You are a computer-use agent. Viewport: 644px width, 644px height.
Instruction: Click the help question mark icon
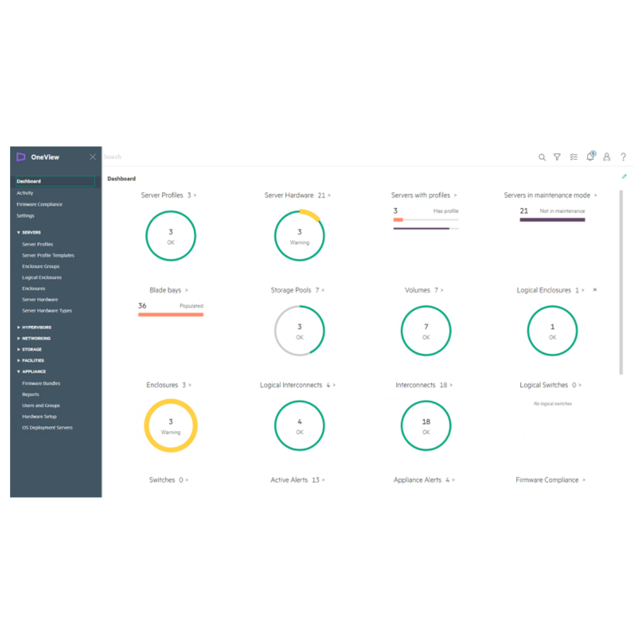point(624,157)
